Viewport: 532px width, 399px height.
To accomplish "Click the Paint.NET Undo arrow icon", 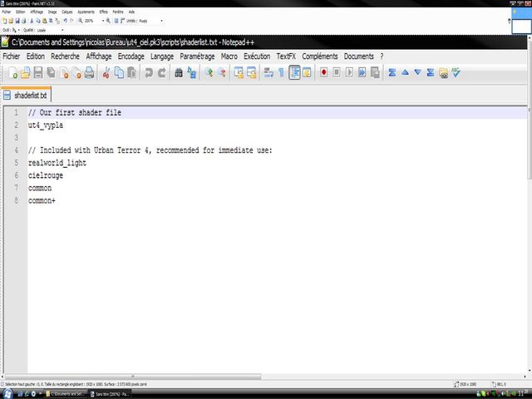I will tap(65, 21).
